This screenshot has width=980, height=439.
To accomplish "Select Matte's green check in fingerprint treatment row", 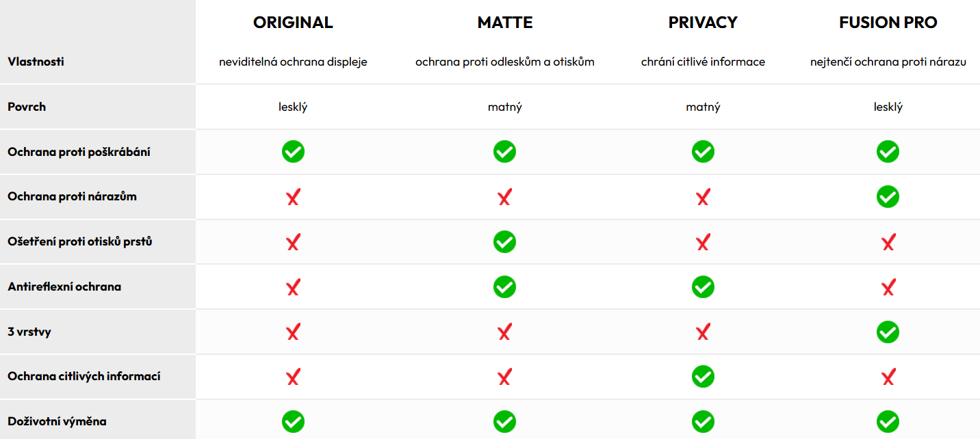I will (504, 242).
